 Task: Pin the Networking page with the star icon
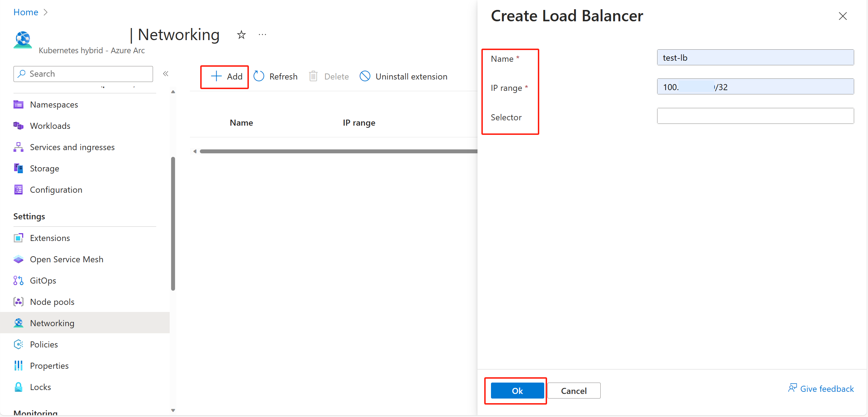(x=241, y=35)
